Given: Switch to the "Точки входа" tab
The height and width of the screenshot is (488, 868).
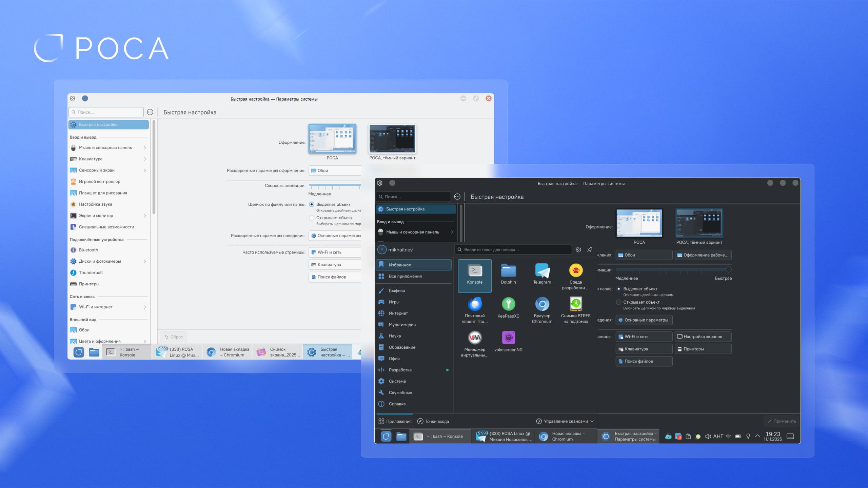Looking at the screenshot, I should (433, 421).
